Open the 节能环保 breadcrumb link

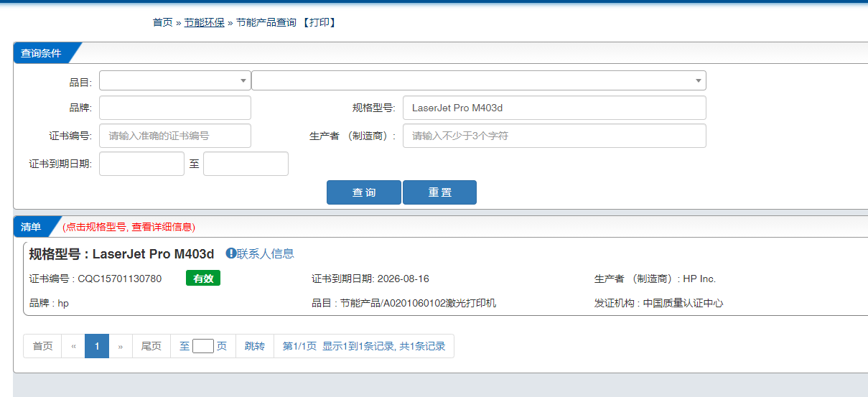click(x=205, y=22)
